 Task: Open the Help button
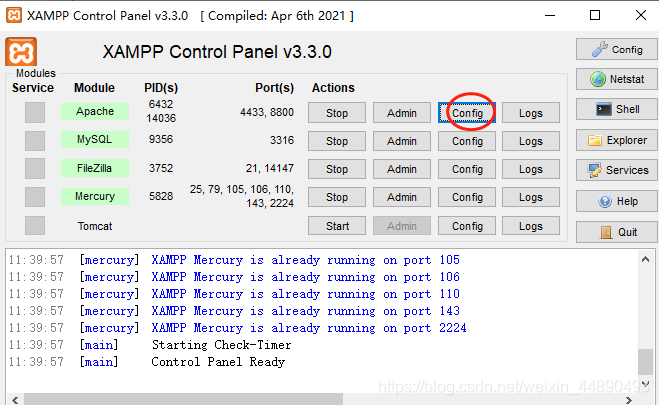pyautogui.click(x=617, y=201)
